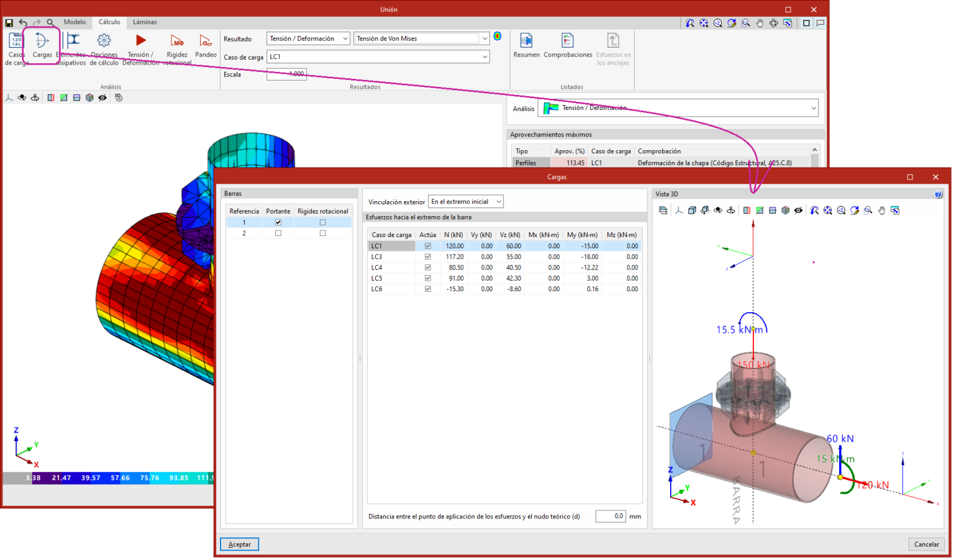954x560 pixels.
Task: Click the search magnifier in Unión title toolbar
Action: click(x=50, y=23)
